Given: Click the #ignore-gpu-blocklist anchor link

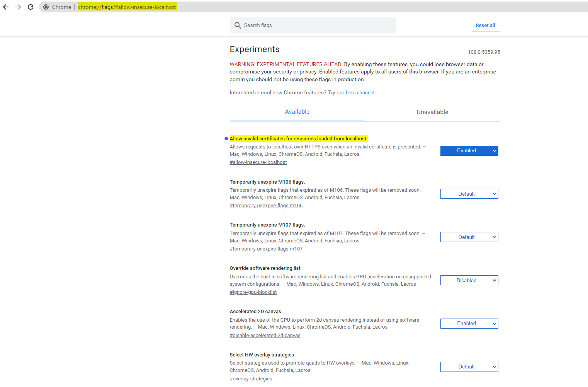Looking at the screenshot, I should tap(253, 292).
